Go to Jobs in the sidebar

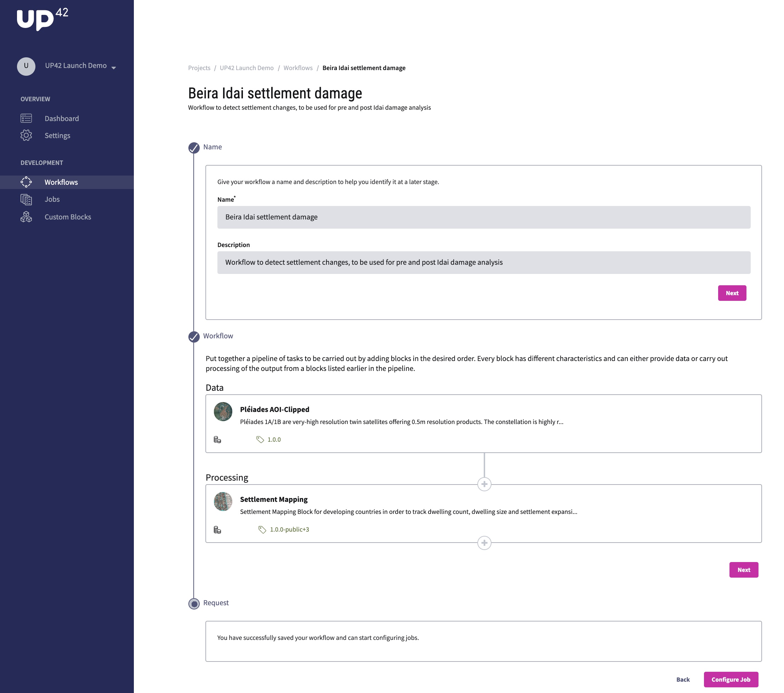[x=52, y=199]
